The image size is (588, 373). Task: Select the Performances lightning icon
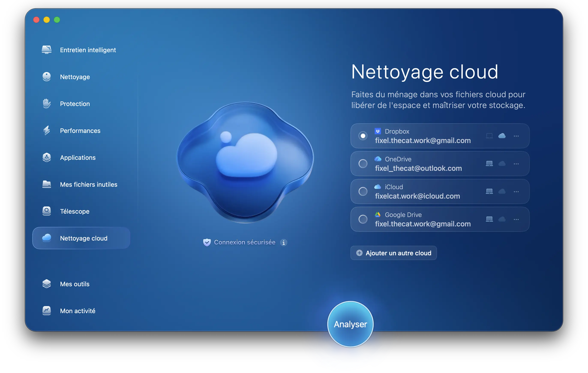tap(46, 130)
